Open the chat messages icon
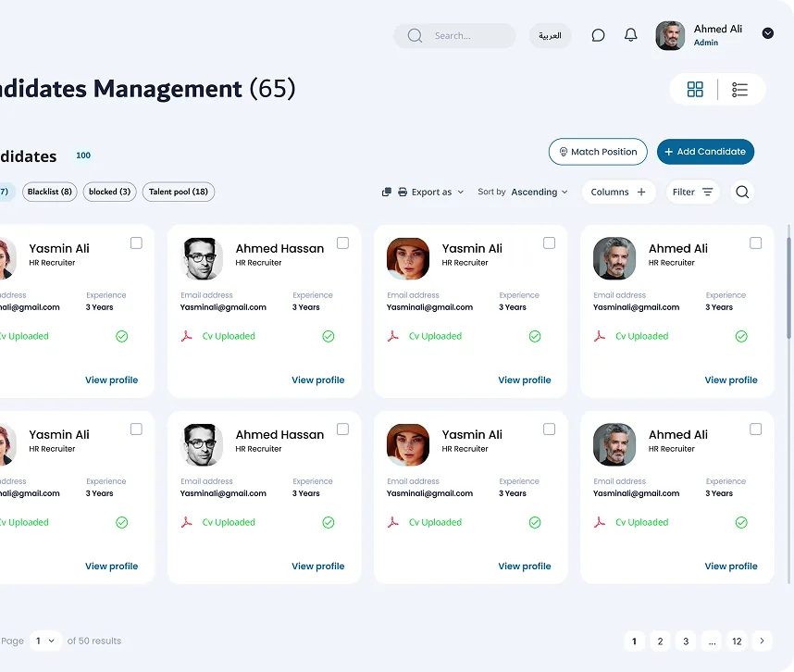Screen dimensions: 794x672 (x=598, y=35)
